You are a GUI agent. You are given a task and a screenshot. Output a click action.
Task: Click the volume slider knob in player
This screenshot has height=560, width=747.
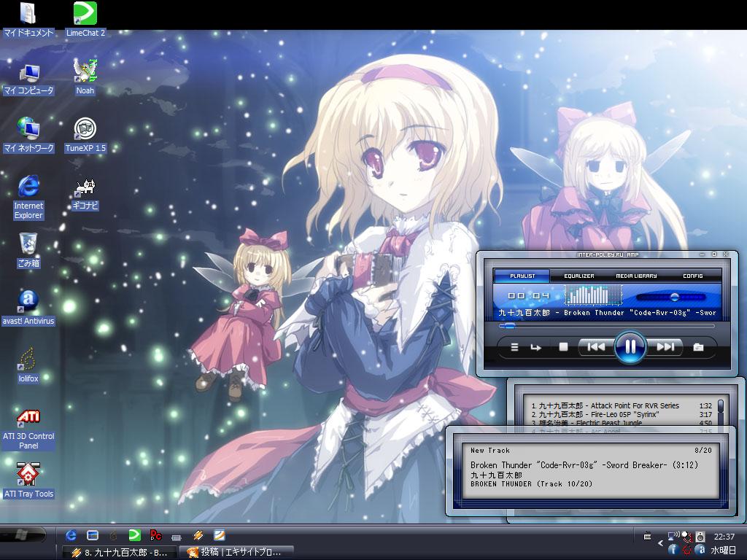coord(674,297)
